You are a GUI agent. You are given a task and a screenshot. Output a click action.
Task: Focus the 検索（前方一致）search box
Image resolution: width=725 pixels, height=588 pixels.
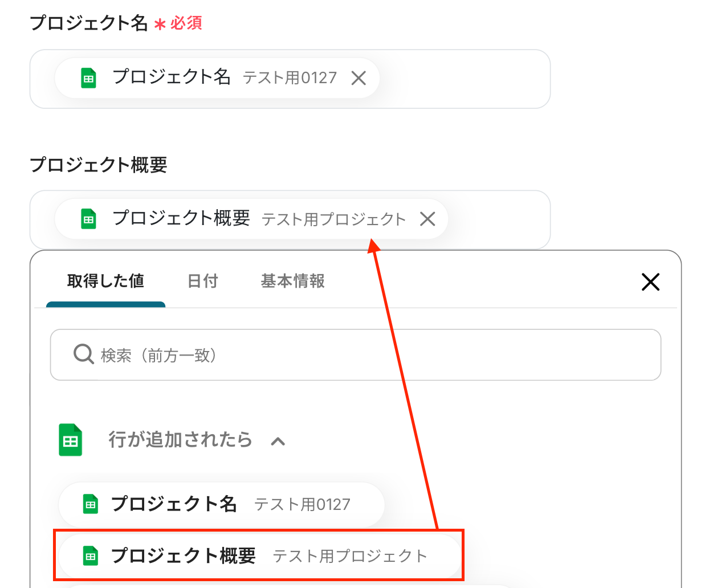(356, 354)
